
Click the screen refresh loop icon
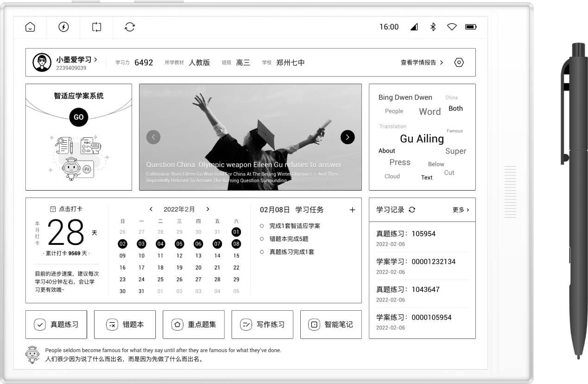[96, 27]
